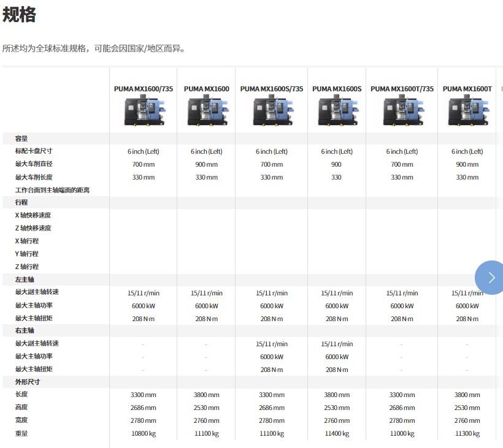Click the 11000 kg weight cell
Viewport: 503px width, 448px height.
(x=402, y=433)
